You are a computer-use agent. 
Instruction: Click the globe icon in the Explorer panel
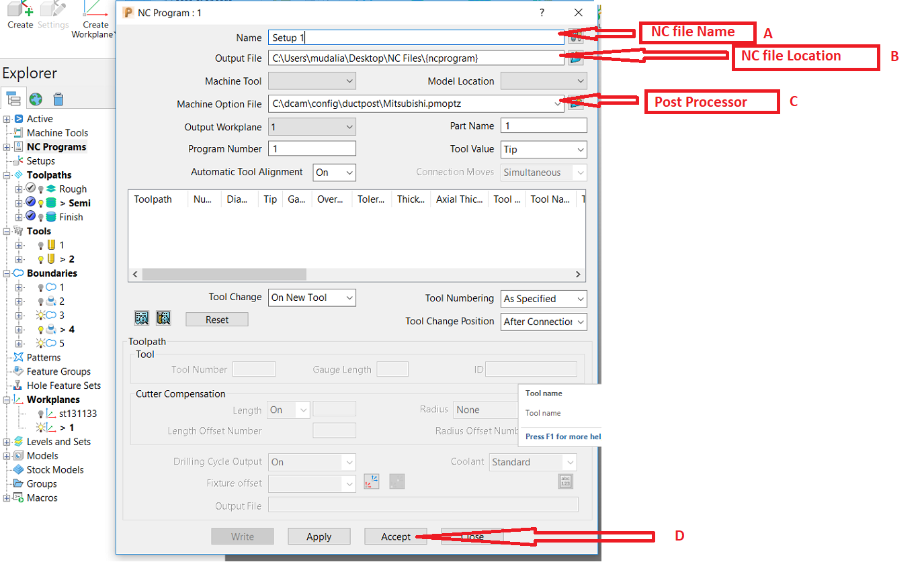pos(36,98)
